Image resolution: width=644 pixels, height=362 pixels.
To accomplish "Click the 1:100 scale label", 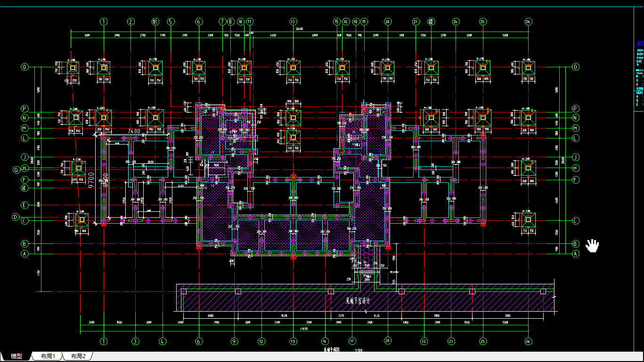I will pos(358,351).
